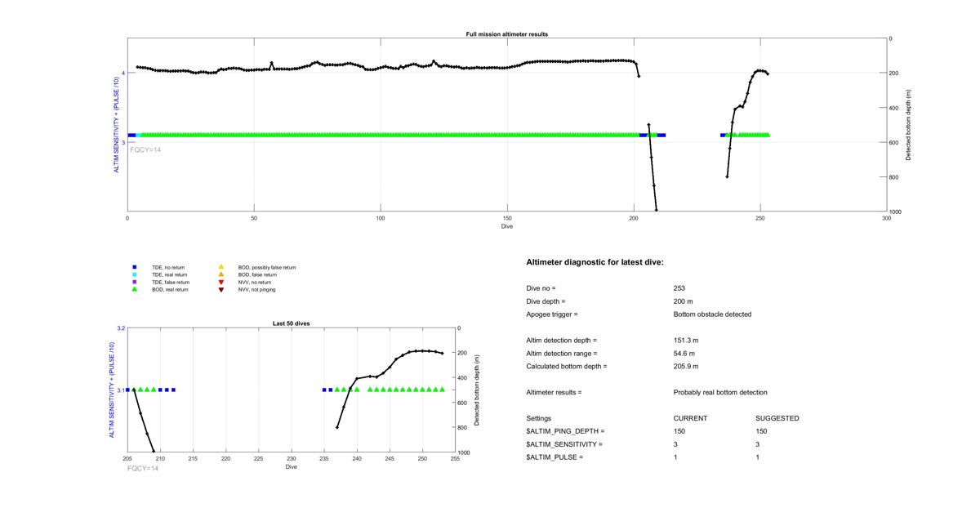Image resolution: width=980 pixels, height=508 pixels.
Task: Click the 'BOD, false return' legend label
Action: pyautogui.click(x=257, y=274)
